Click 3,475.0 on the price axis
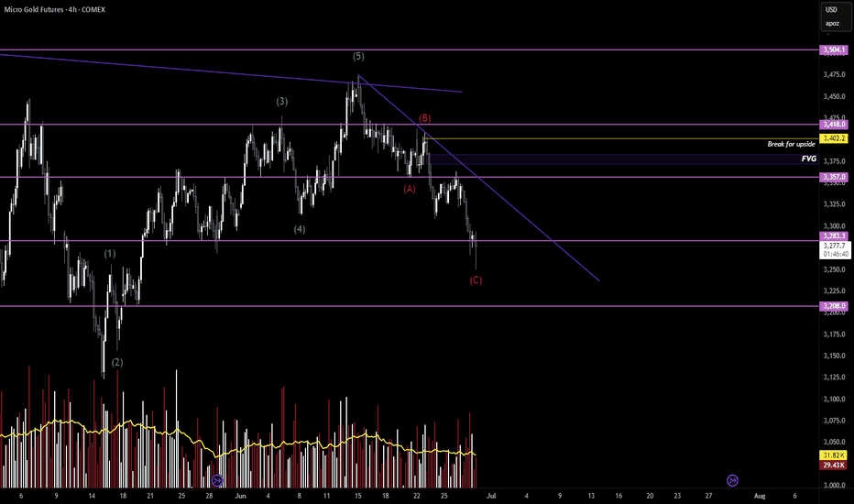 834,74
